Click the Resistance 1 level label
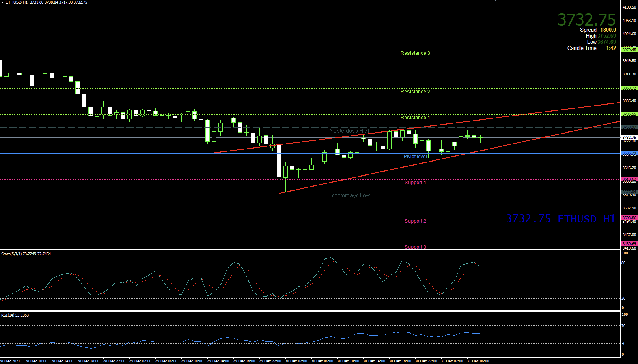The width and height of the screenshot is (638, 364). [x=415, y=118]
